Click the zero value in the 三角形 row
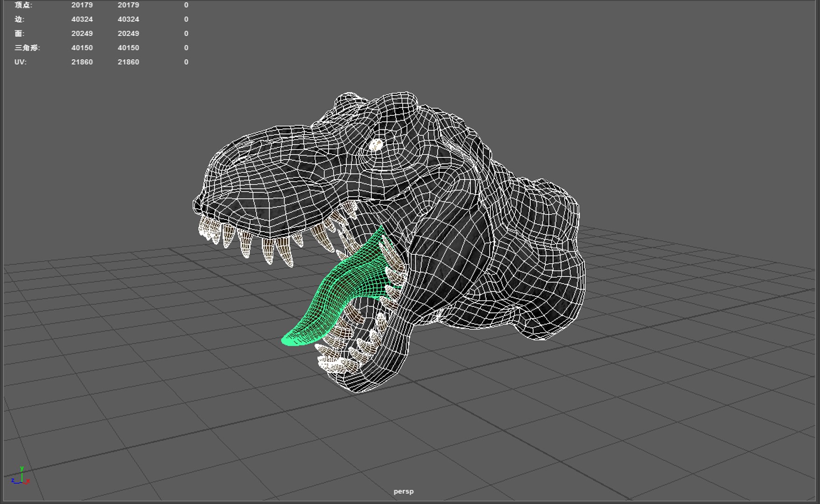 186,48
